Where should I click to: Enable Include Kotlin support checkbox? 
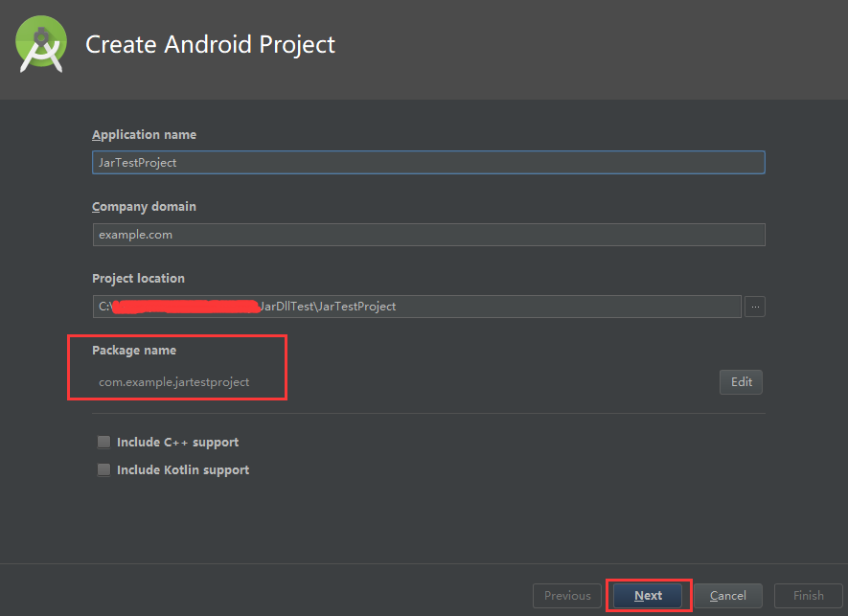(103, 469)
